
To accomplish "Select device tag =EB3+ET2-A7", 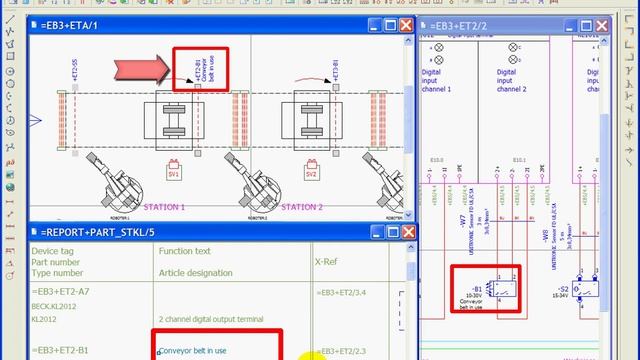I will (x=60, y=292).
